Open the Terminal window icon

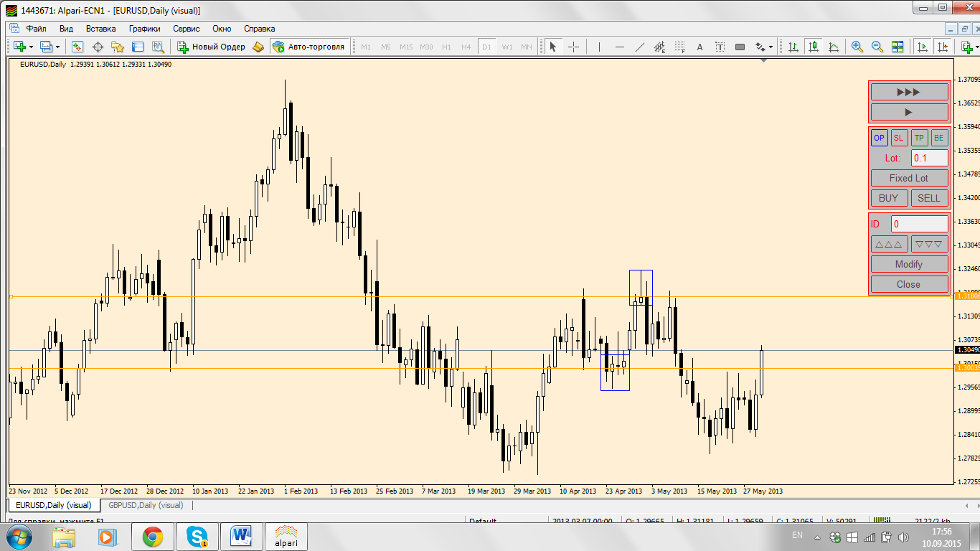coord(138,47)
